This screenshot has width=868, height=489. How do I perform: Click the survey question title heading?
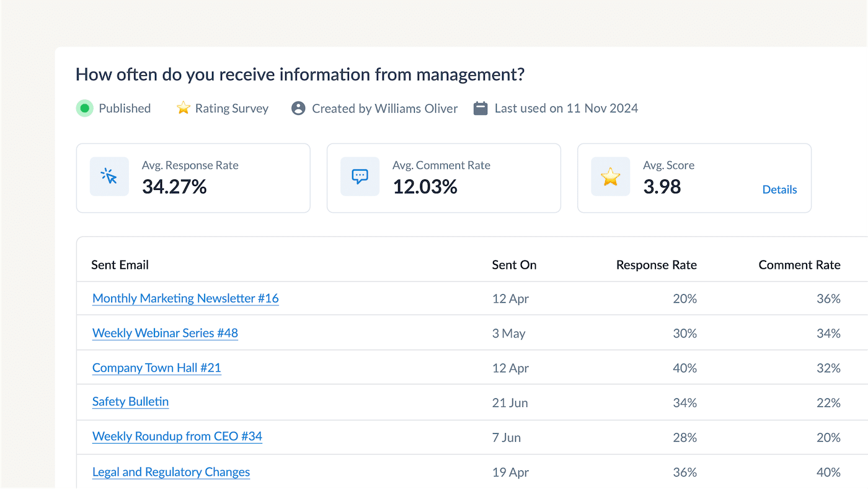click(x=300, y=74)
